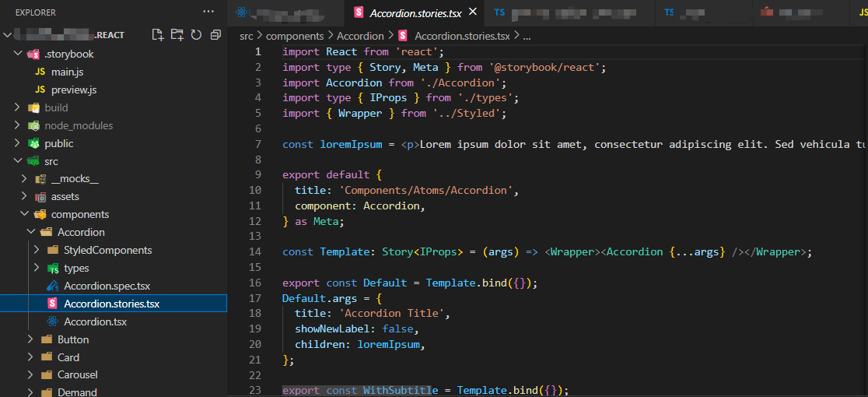
Task: Collapse the project root .REACT chevron
Action: point(7,35)
